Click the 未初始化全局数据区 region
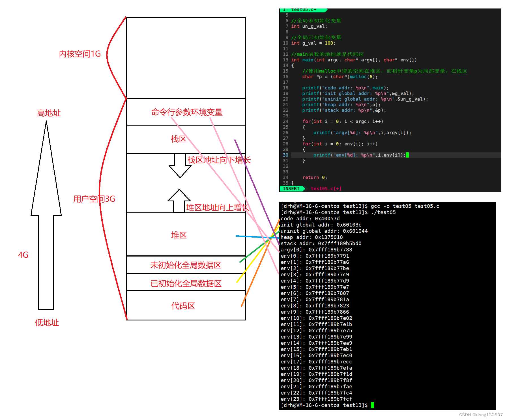Image resolution: width=507 pixels, height=420 pixels. 186,265
